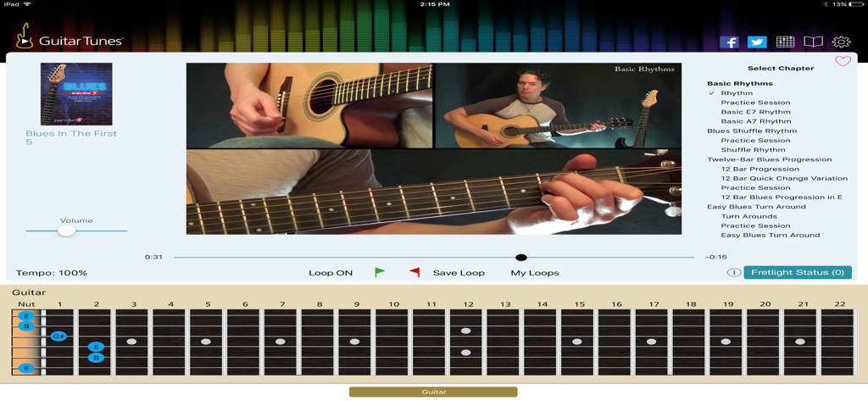This screenshot has height=401, width=868.
Task: Select the Rhythm chapter
Action: pyautogui.click(x=737, y=93)
